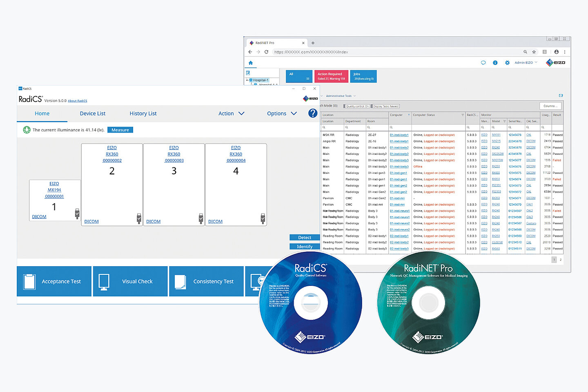Open the browser three-dot menu
The height and width of the screenshot is (392, 588).
[x=565, y=52]
